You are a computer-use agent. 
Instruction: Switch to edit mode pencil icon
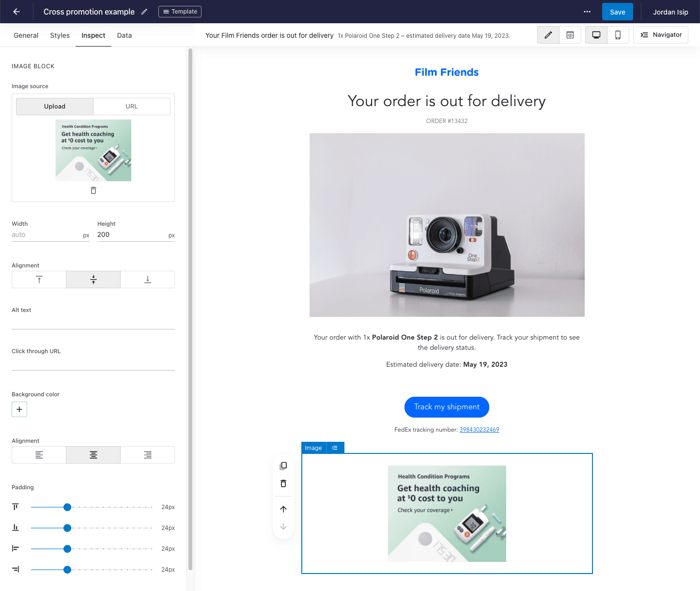[x=548, y=35]
